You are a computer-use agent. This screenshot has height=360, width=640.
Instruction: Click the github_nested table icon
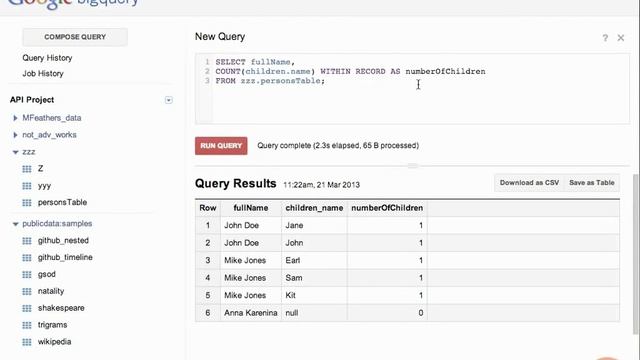pos(27,241)
